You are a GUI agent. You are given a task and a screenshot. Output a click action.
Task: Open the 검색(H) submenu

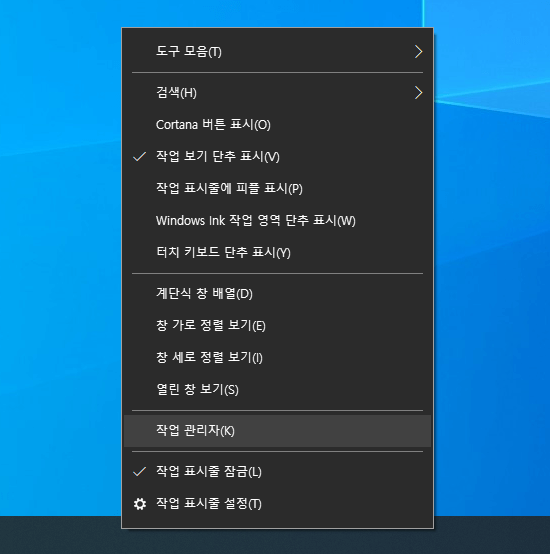click(277, 93)
